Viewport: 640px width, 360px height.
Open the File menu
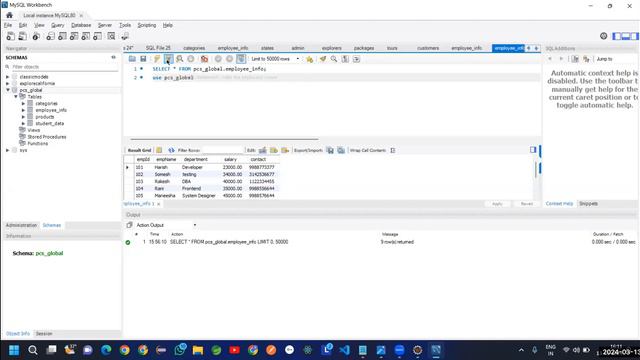(8, 25)
